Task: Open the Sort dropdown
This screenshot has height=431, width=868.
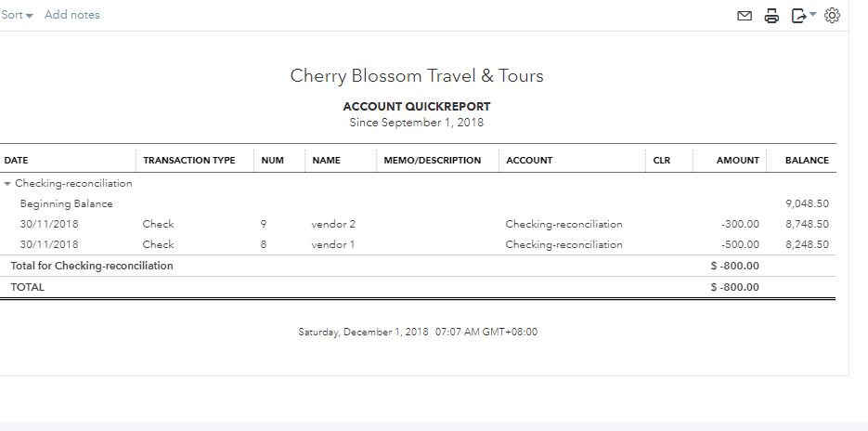Action: point(17,15)
